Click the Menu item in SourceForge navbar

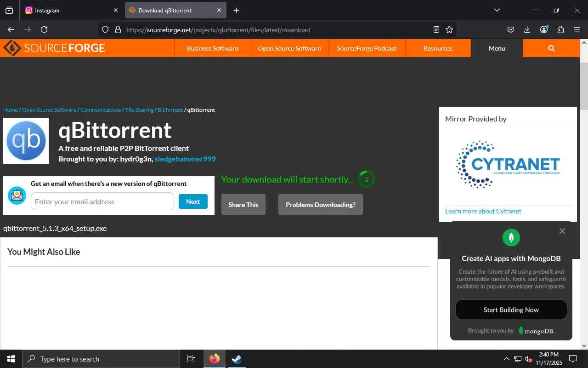[x=497, y=48]
